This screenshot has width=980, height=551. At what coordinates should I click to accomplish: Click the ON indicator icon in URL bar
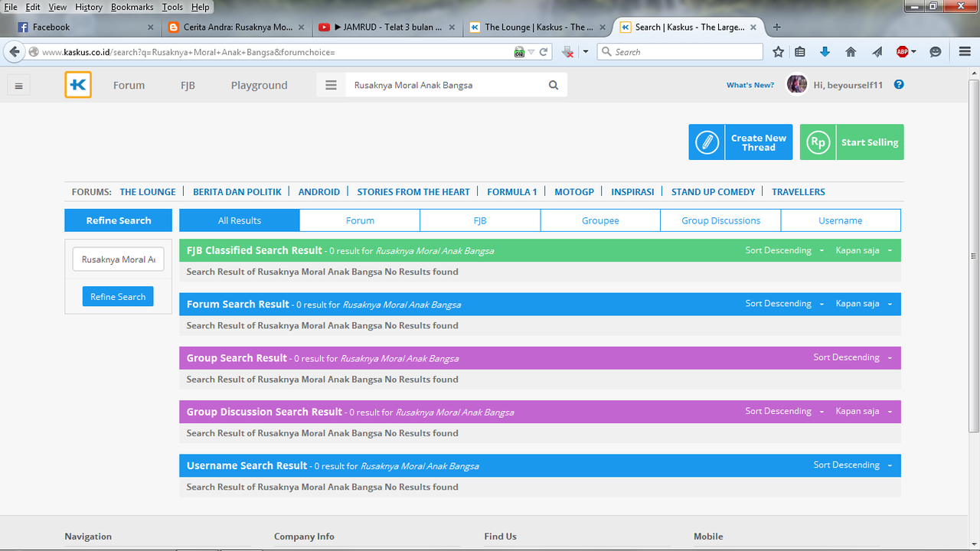519,52
